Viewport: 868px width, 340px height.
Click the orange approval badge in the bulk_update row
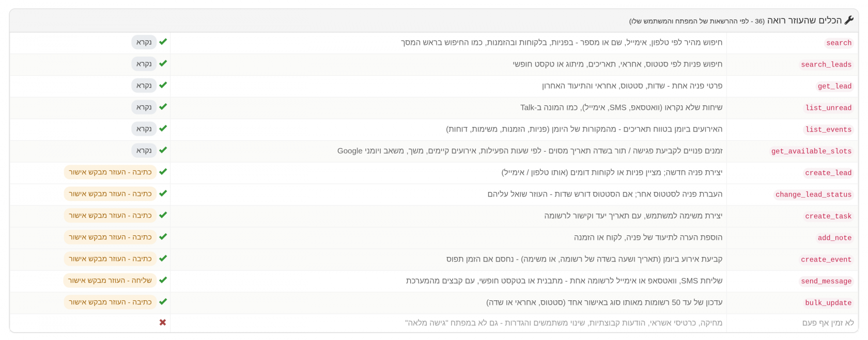110,302
